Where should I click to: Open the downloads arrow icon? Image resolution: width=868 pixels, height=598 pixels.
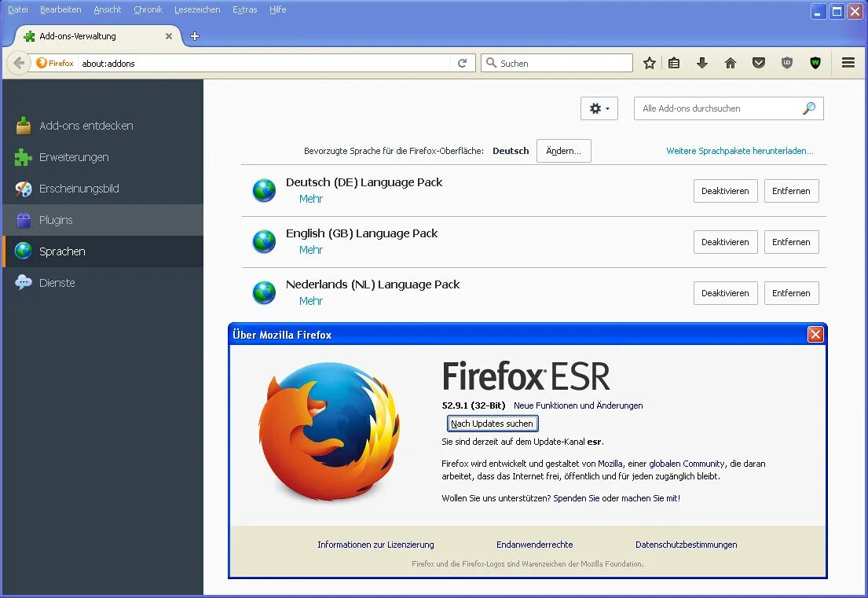pos(702,63)
